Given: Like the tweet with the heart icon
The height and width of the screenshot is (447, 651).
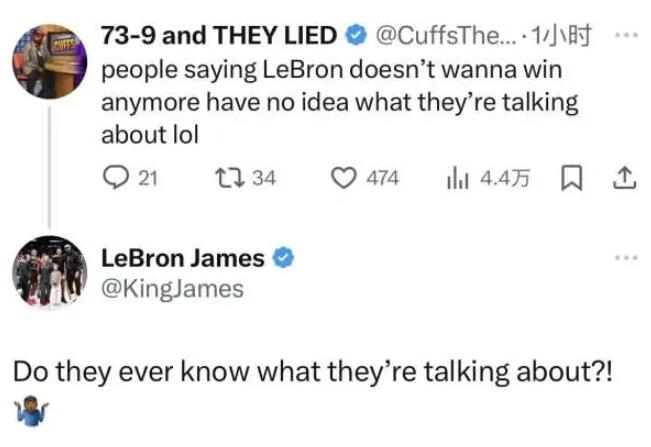Looking at the screenshot, I should (345, 178).
